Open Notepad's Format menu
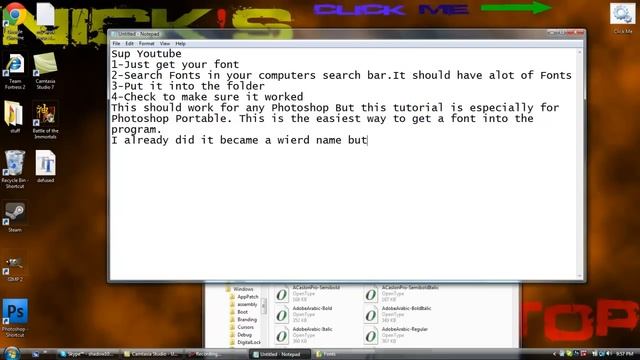 click(147, 44)
